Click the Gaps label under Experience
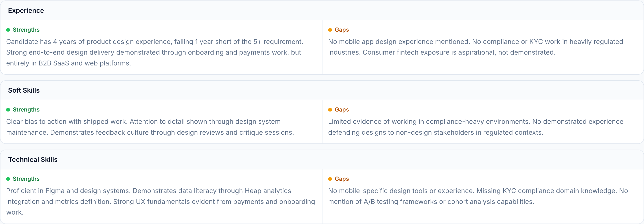Image resolution: width=644 pixels, height=224 pixels. pos(341,30)
